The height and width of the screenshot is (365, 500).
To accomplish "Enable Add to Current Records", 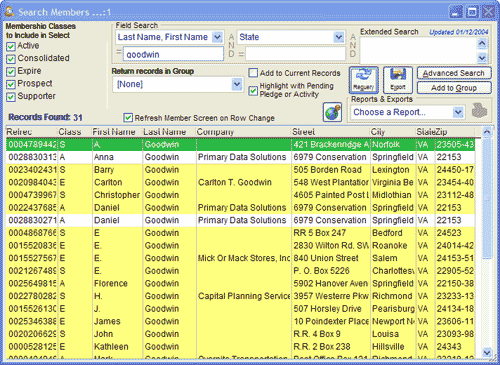I will 253,73.
